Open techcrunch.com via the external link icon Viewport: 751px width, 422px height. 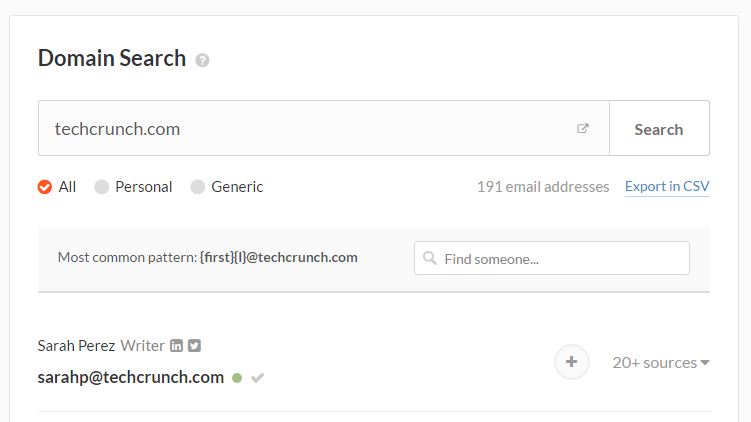point(582,128)
